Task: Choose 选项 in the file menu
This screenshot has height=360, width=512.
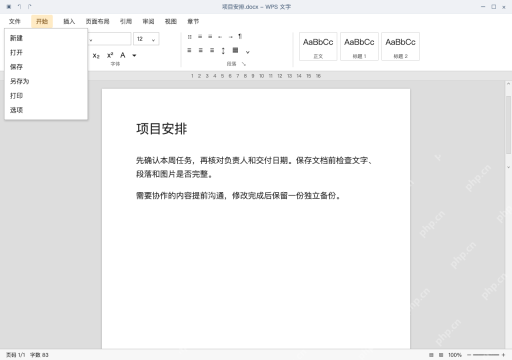Action: [x=46, y=110]
